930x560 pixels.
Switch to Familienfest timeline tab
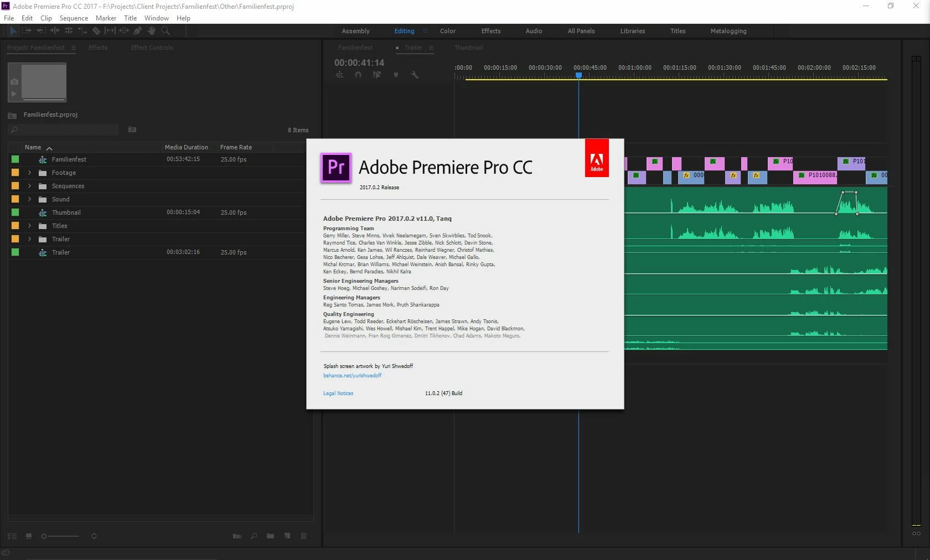pyautogui.click(x=355, y=48)
